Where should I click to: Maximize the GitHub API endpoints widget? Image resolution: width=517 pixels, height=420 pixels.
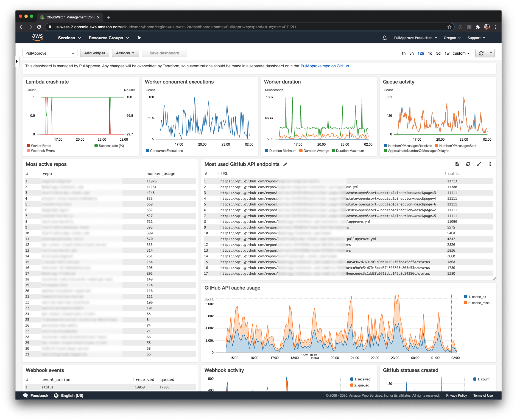tap(479, 164)
